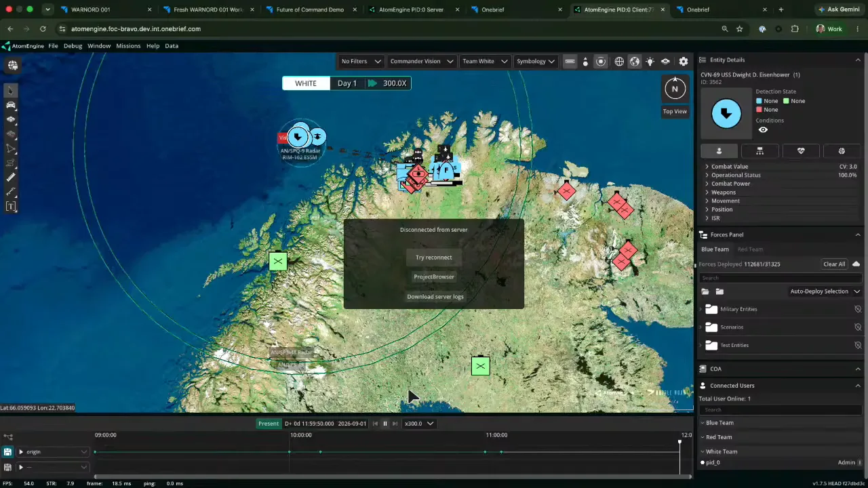Toggle Military Entities visibility
The height and width of the screenshot is (488, 868).
pyautogui.click(x=858, y=309)
